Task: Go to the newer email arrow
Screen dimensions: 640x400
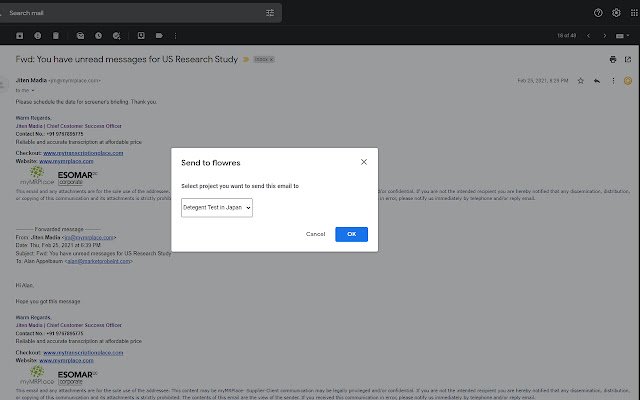Action: 589,36
